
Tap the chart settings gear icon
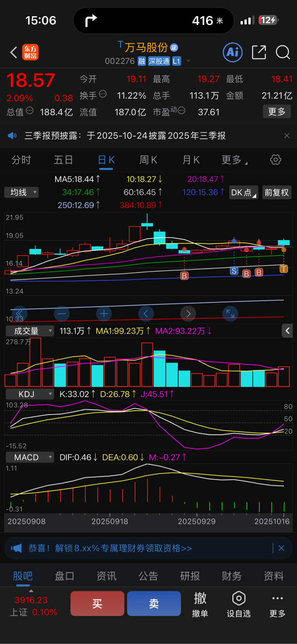click(x=275, y=160)
